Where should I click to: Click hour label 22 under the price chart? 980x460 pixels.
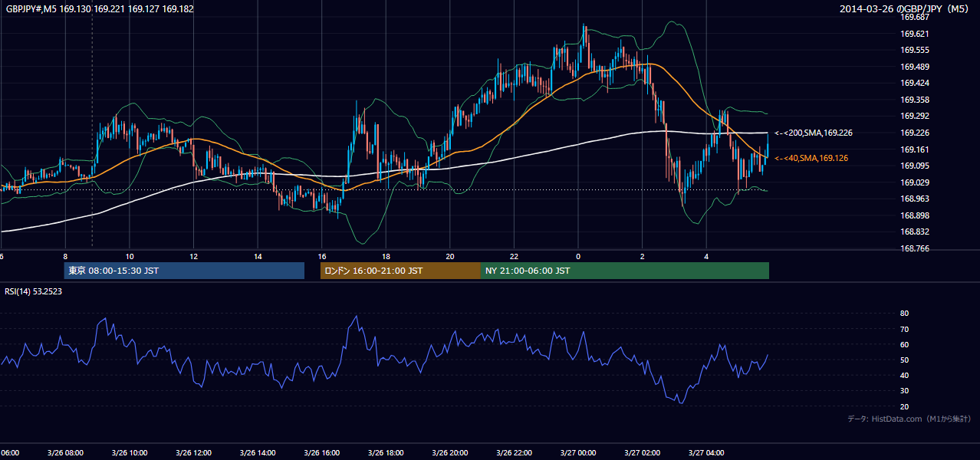tap(515, 257)
